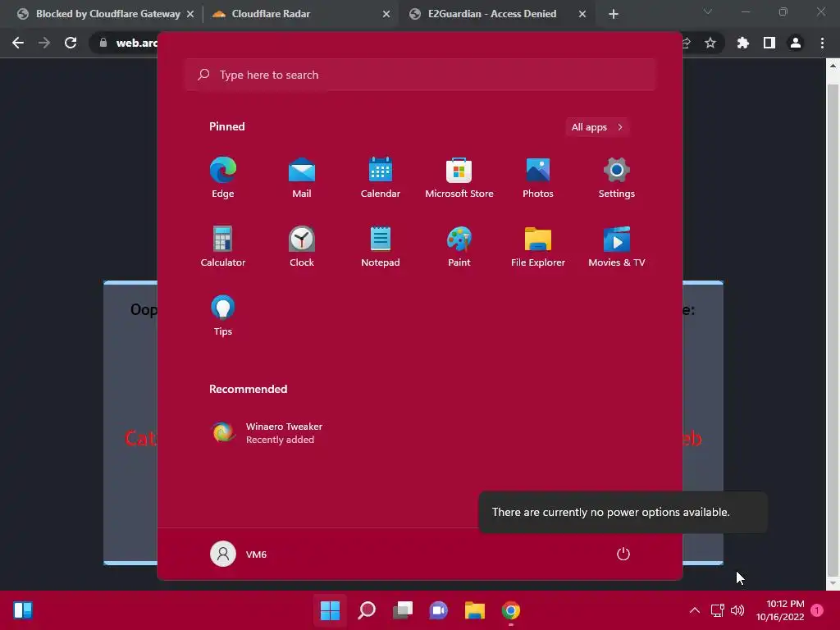Image resolution: width=840 pixels, height=630 pixels.
Task: Close the E2Guardian - Access Denied tab
Action: 582,14
